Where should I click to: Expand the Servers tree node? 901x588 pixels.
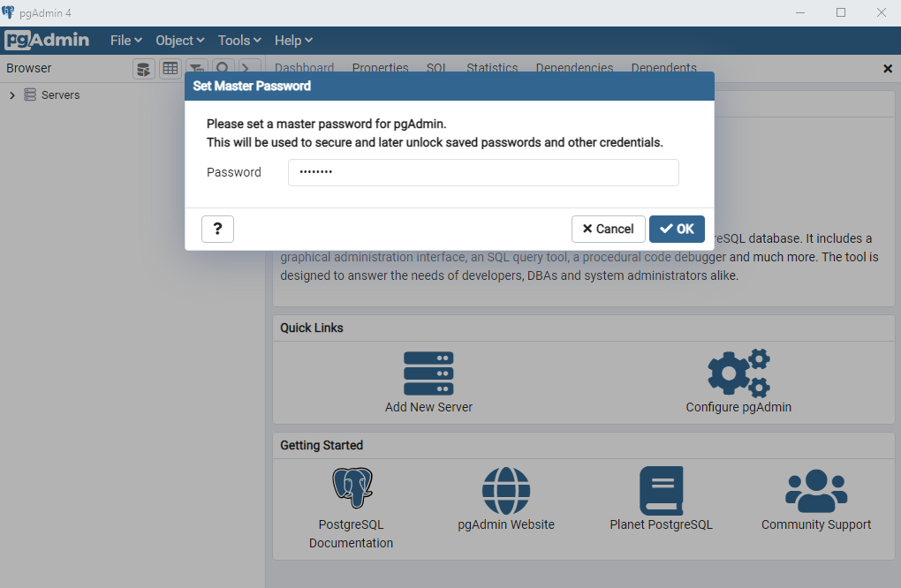tap(12, 95)
